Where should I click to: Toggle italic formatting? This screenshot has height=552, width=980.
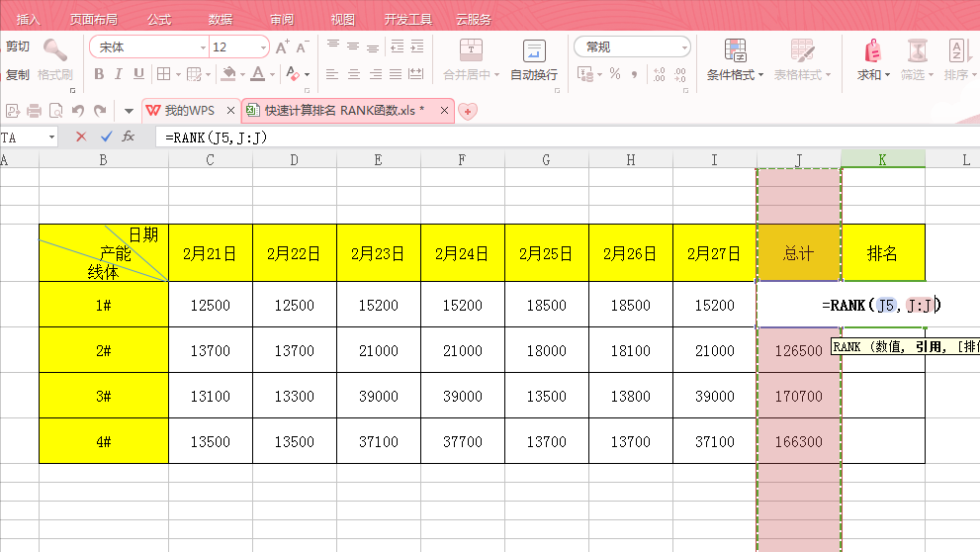[x=119, y=74]
